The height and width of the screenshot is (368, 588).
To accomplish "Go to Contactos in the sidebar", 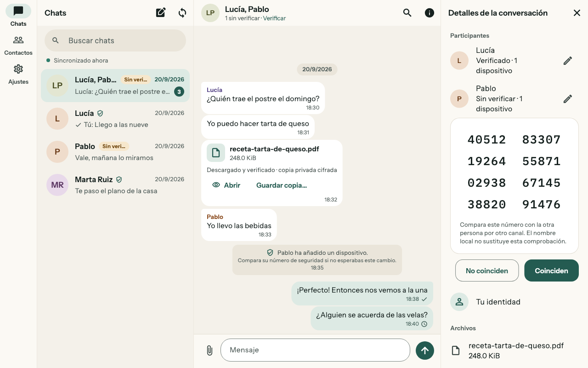I will [x=18, y=45].
